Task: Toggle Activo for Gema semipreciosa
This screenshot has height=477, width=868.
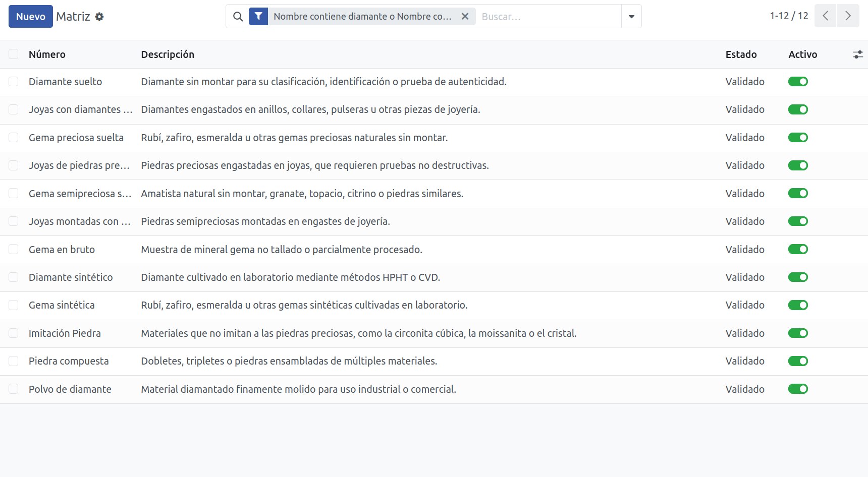Action: pos(798,194)
